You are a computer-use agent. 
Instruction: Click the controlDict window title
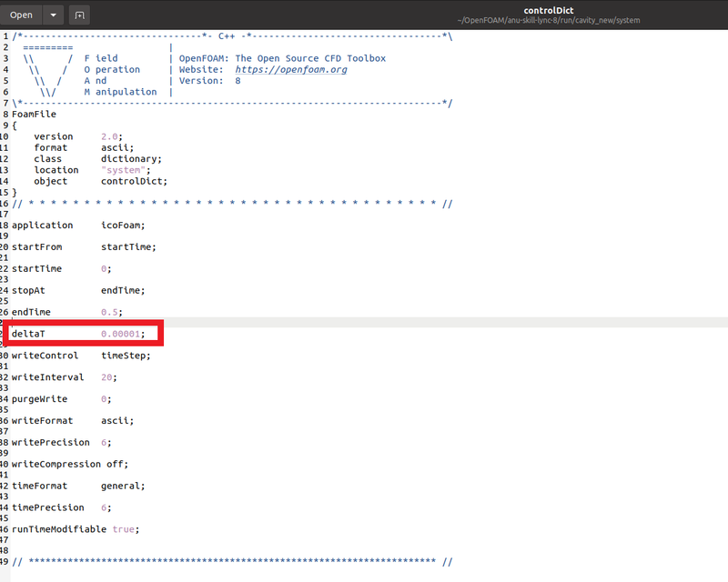pos(549,10)
